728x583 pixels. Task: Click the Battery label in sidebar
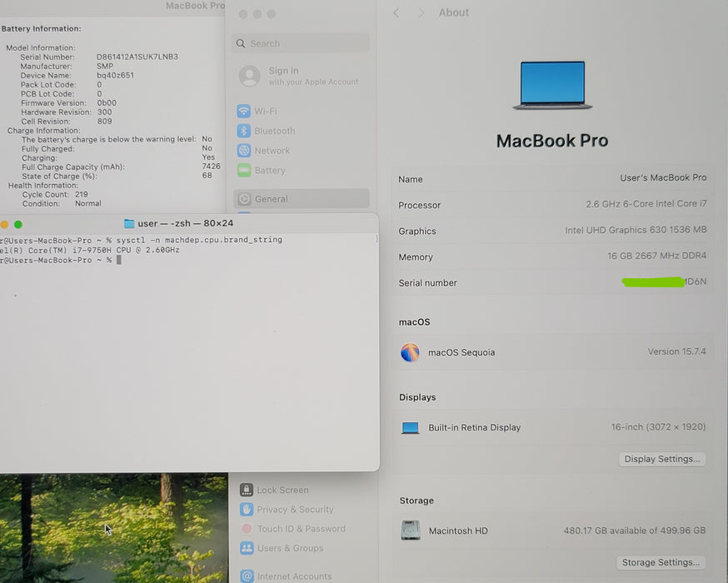pyautogui.click(x=270, y=171)
